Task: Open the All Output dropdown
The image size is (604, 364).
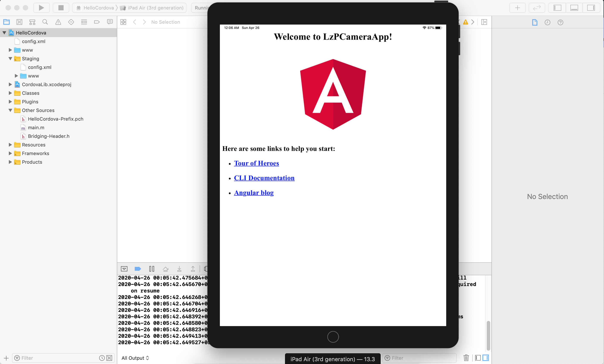Action: tap(135, 358)
